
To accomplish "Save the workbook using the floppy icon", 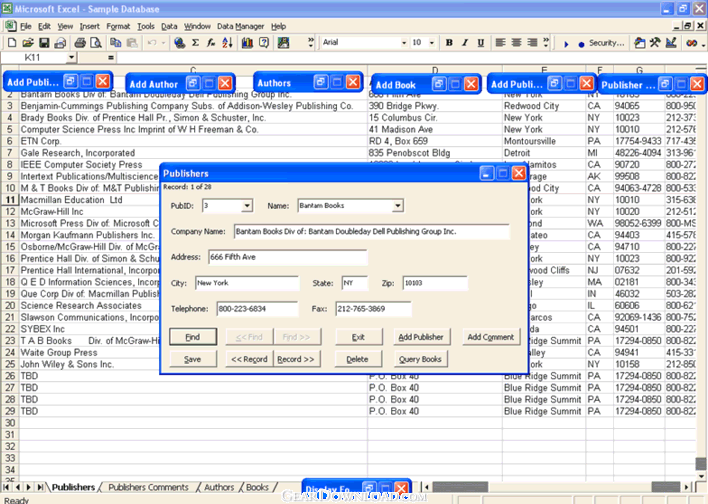I will pyautogui.click(x=44, y=43).
